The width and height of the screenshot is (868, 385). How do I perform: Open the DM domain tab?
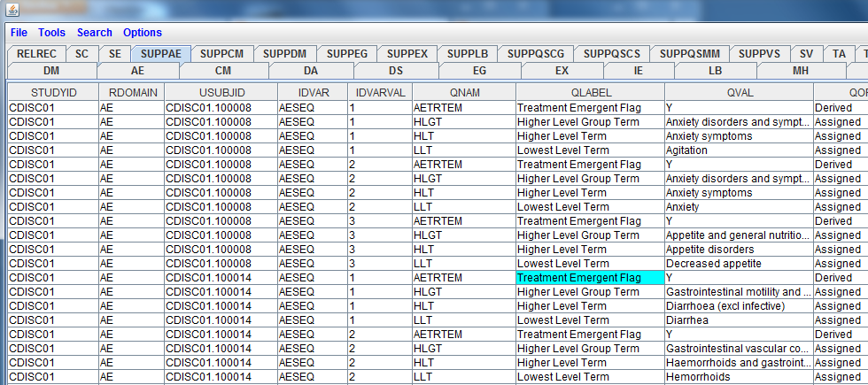(x=51, y=71)
